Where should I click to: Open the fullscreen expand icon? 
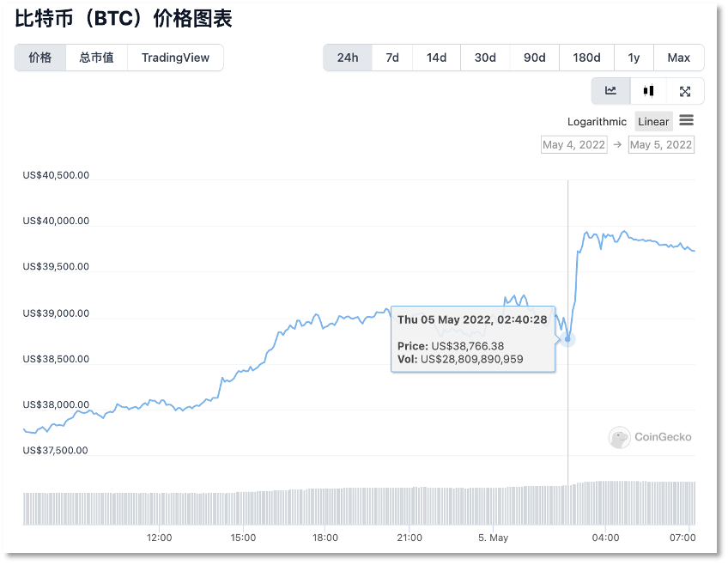pyautogui.click(x=685, y=91)
